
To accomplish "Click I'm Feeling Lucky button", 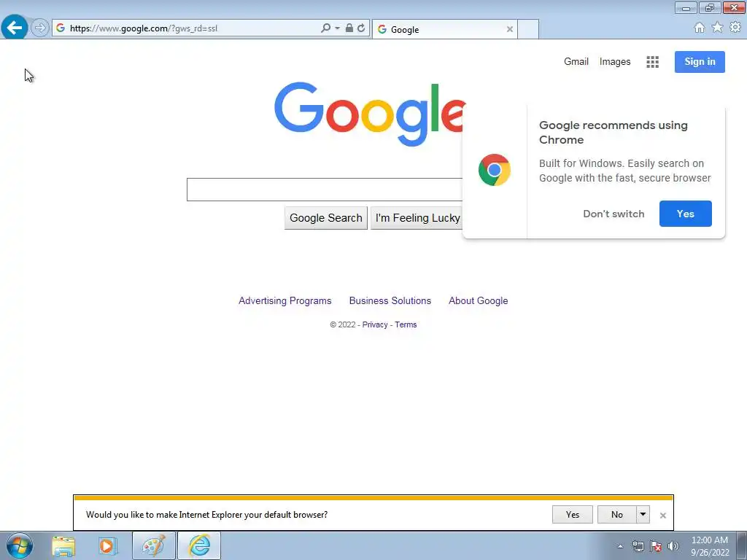I will [417, 218].
